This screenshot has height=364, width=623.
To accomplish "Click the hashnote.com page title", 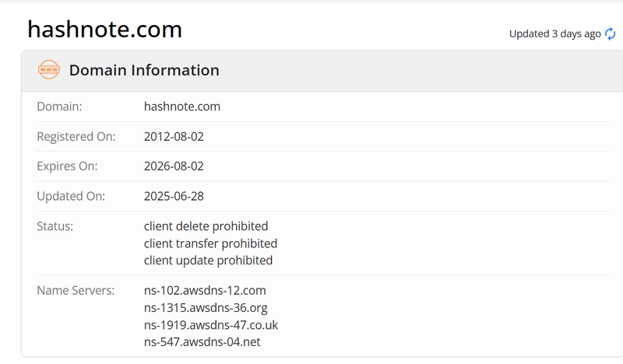I will coord(105,30).
